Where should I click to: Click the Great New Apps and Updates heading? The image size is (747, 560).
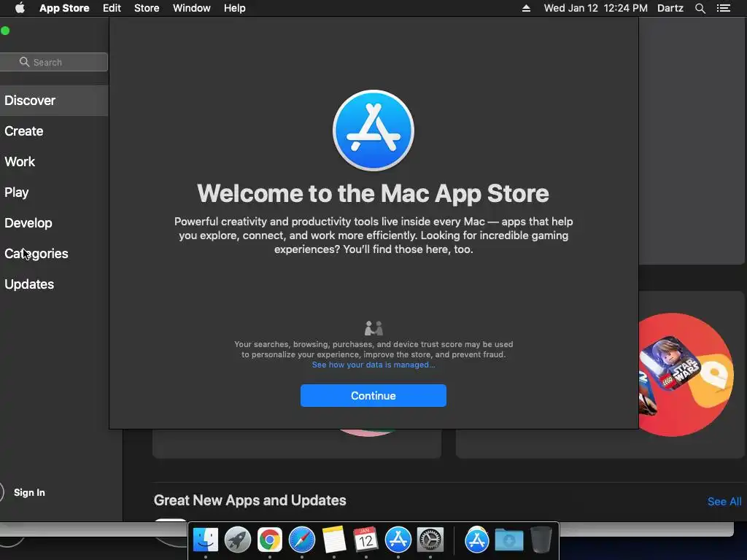(x=250, y=500)
